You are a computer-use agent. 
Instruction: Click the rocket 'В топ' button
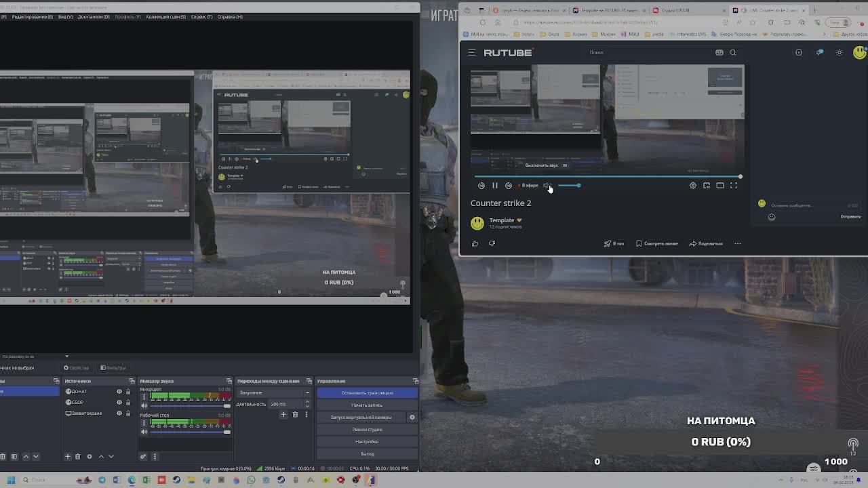pos(614,243)
